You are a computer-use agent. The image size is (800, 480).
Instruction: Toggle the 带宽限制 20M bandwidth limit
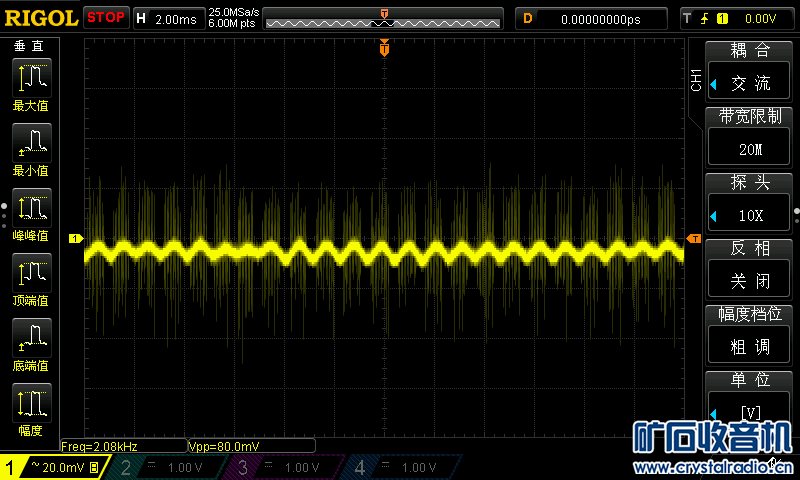[x=750, y=149]
